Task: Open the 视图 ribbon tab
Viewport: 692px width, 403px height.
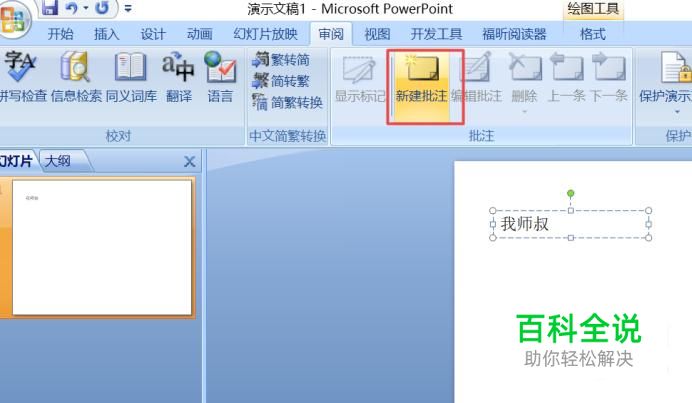Action: tap(377, 34)
